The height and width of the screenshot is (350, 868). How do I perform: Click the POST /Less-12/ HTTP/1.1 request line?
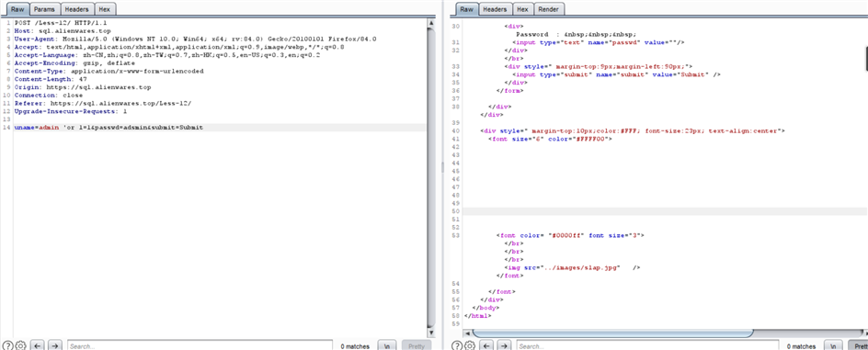[x=60, y=23]
